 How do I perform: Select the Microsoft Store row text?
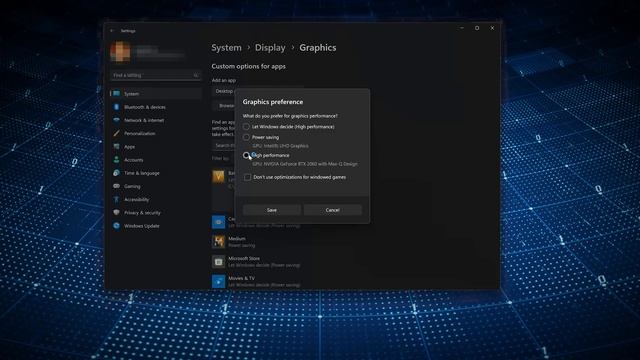click(x=244, y=258)
